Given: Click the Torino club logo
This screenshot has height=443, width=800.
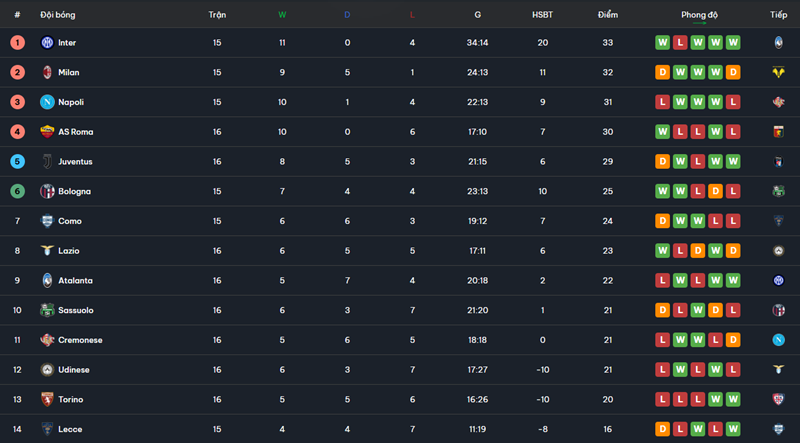Looking at the screenshot, I should coord(46,400).
